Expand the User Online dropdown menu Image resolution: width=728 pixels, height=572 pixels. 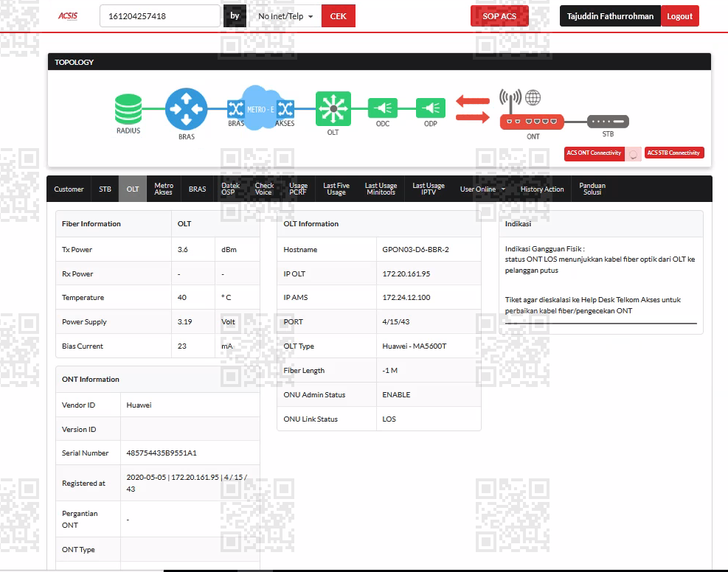(483, 189)
